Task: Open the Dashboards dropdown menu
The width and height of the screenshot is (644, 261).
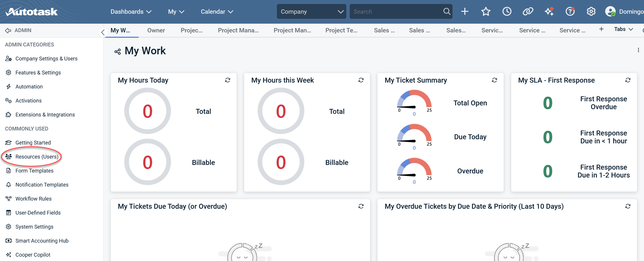Action: [131, 12]
